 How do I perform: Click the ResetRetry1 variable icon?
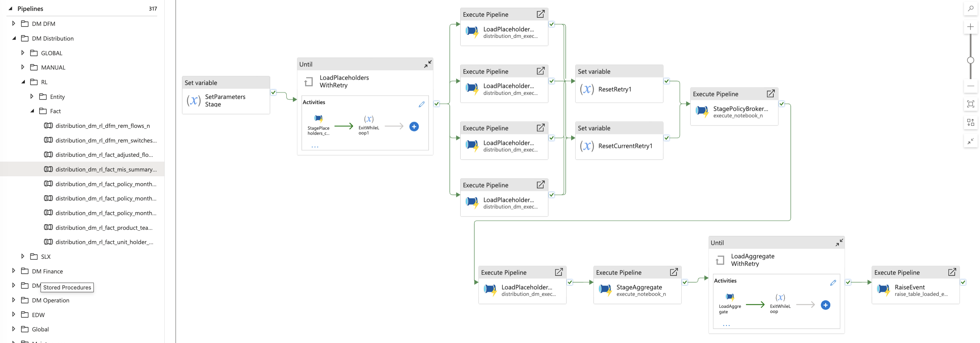tap(587, 89)
